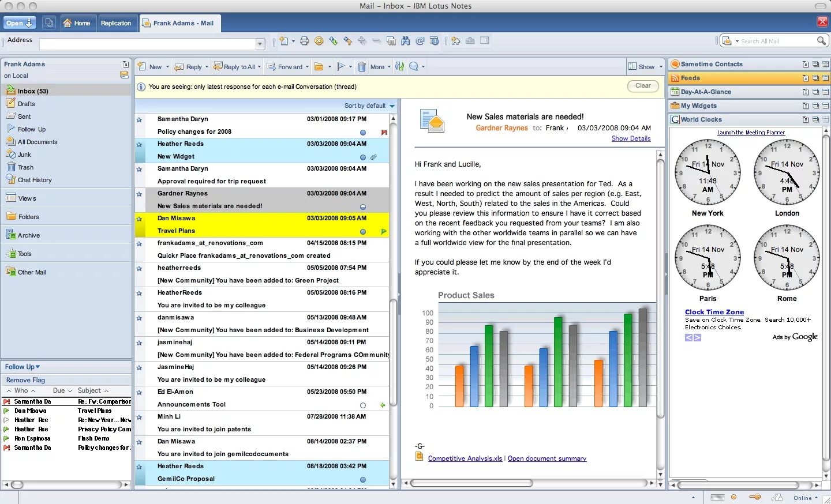Click the attachment paperclip on New Widget message
Screen dimensions: 831x504
pyautogui.click(x=373, y=157)
